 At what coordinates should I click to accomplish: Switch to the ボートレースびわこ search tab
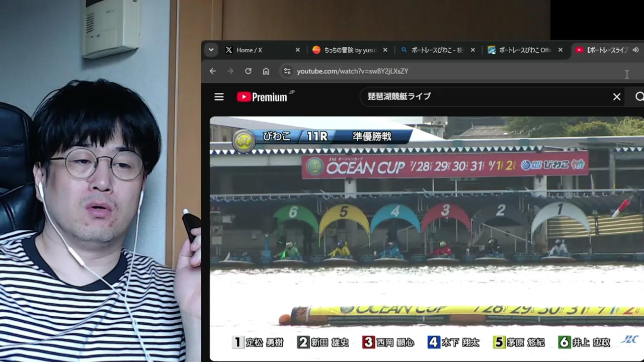pyautogui.click(x=437, y=50)
